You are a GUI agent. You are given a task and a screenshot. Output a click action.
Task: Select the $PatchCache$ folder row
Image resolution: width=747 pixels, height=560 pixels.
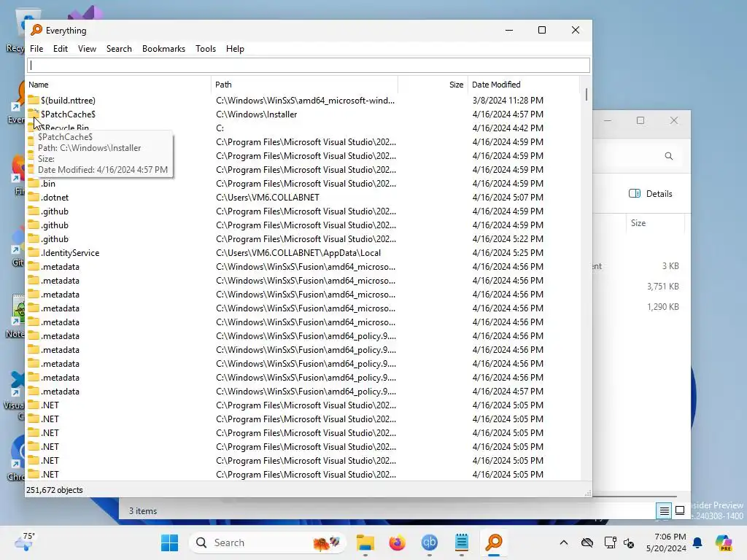[303, 114]
